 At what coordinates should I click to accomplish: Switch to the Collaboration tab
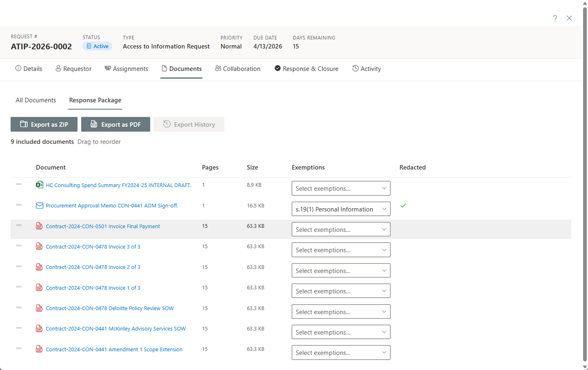pyautogui.click(x=238, y=69)
